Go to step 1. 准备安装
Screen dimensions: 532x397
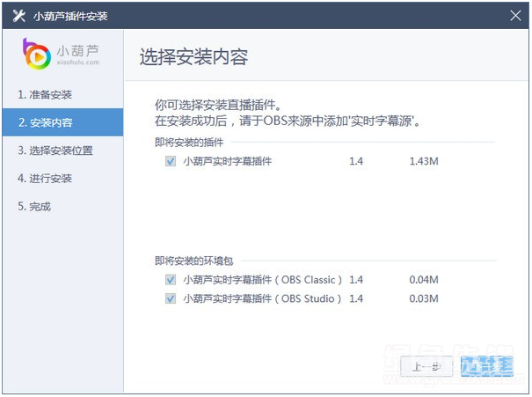(x=62, y=94)
